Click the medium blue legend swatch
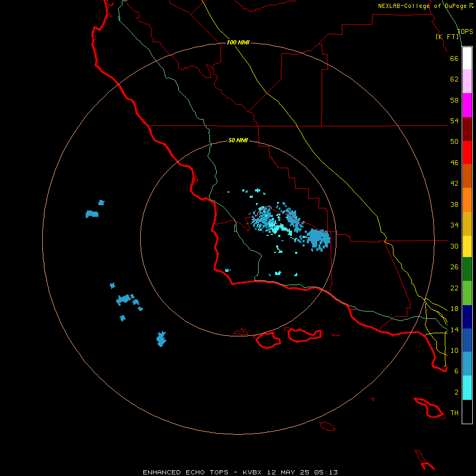 point(467,340)
